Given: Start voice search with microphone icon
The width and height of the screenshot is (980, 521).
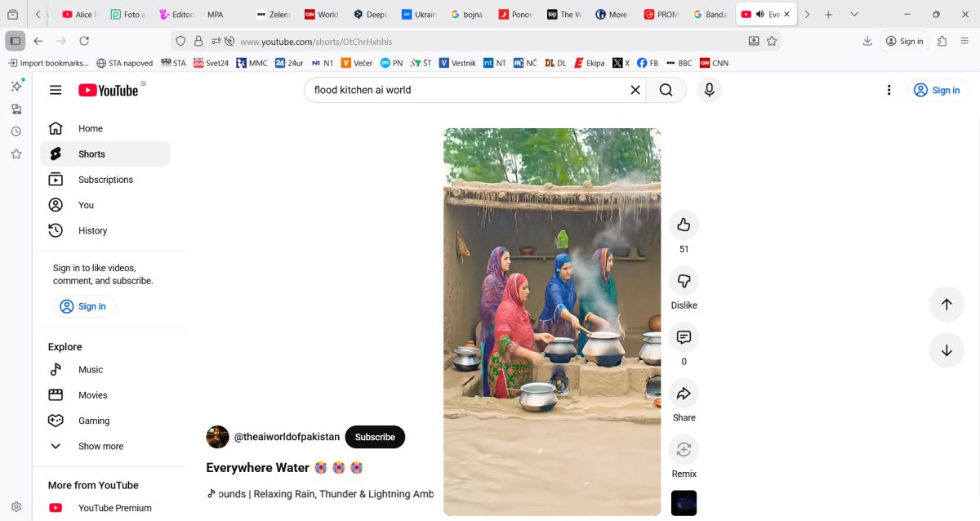Looking at the screenshot, I should [709, 90].
